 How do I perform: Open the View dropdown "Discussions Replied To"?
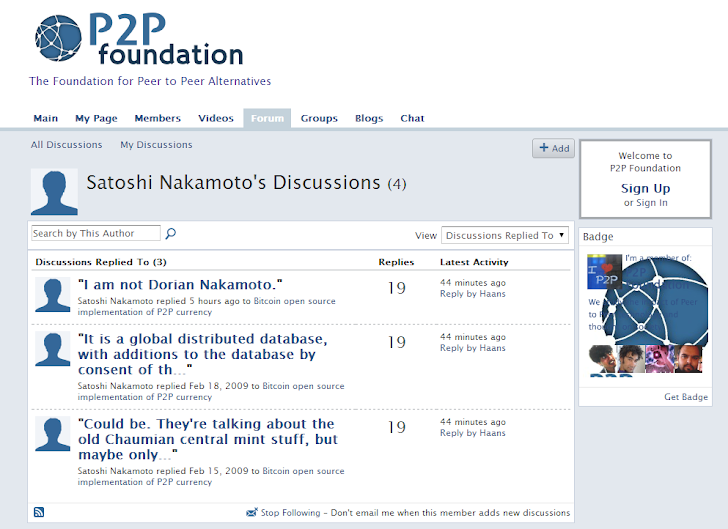[x=505, y=235]
